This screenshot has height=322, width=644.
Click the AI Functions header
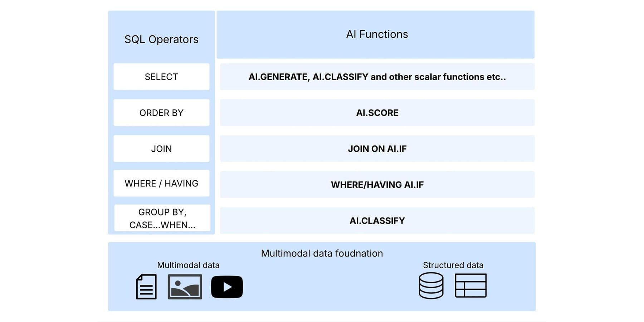pyautogui.click(x=377, y=34)
